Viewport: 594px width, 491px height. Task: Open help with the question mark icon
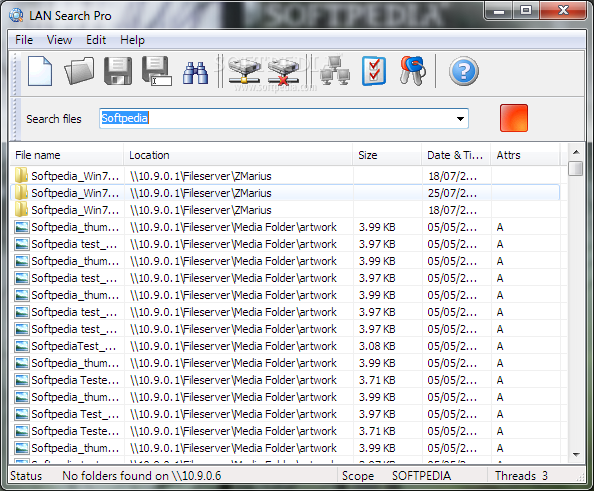coord(464,71)
